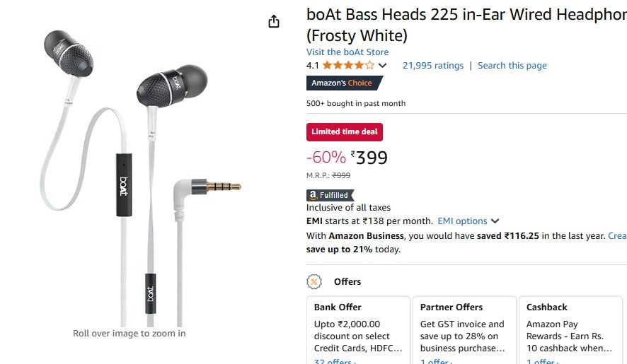Open the Partner Offers card
627x364 pixels.
(464, 329)
